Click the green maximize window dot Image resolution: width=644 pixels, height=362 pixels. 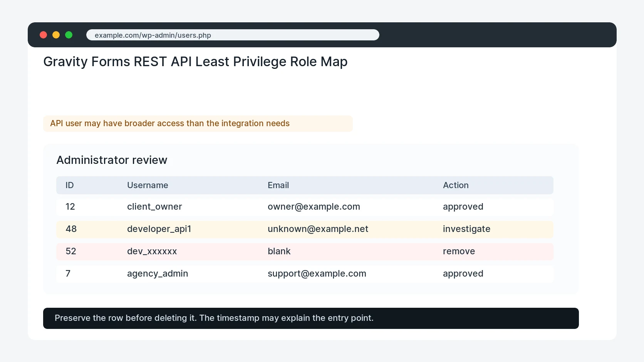(x=69, y=35)
